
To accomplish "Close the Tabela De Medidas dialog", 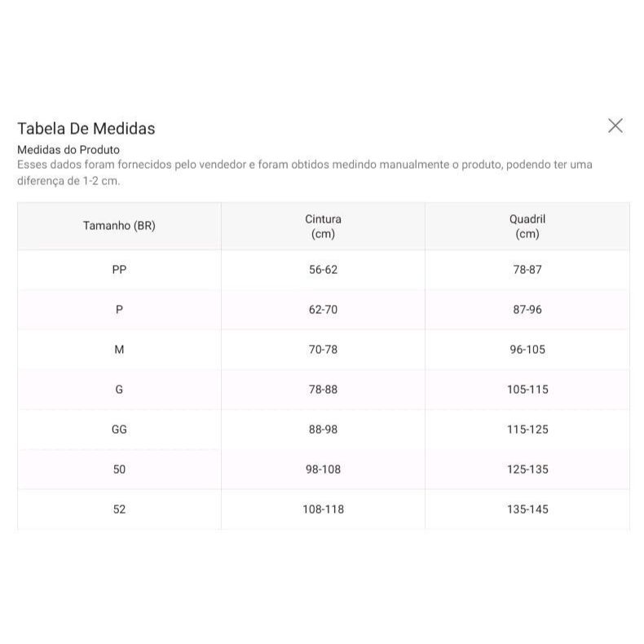I will click(x=615, y=126).
